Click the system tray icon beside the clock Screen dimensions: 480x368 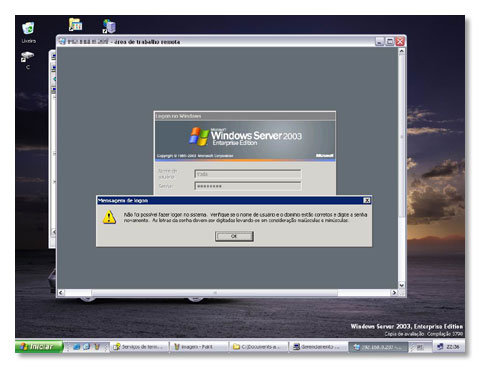(440, 347)
